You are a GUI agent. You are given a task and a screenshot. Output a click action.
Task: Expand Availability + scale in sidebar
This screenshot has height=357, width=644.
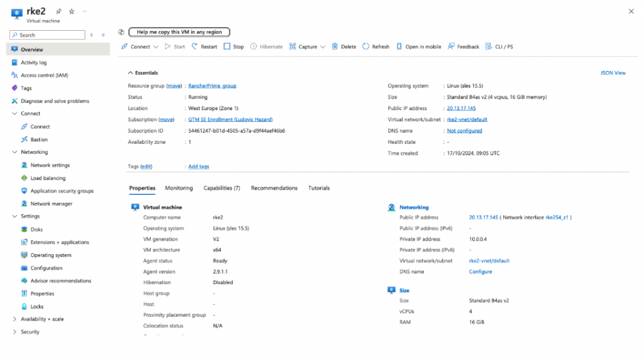coord(14,319)
